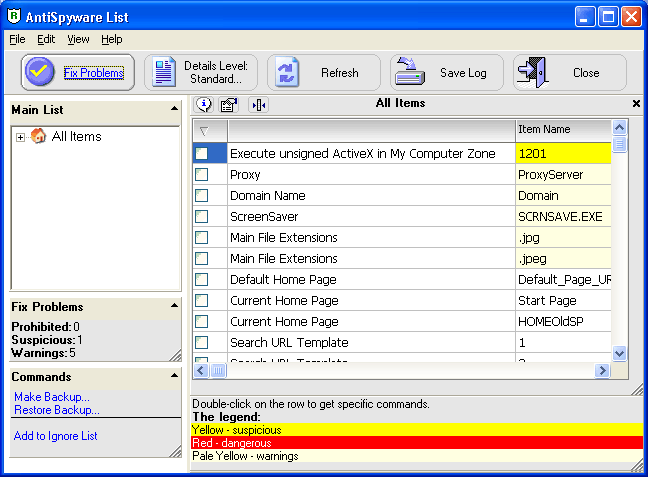Click the properties icon above table
The height and width of the screenshot is (477, 648).
pyautogui.click(x=229, y=105)
